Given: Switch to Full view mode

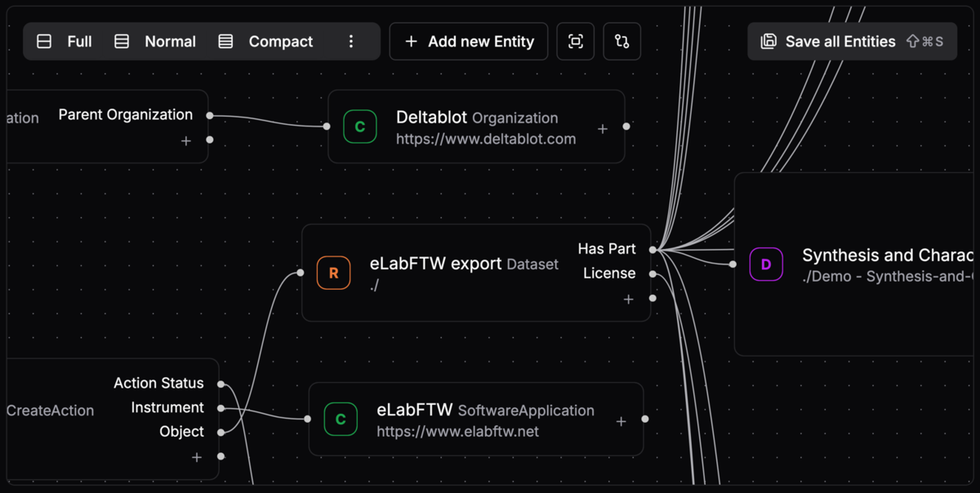Looking at the screenshot, I should coord(65,42).
